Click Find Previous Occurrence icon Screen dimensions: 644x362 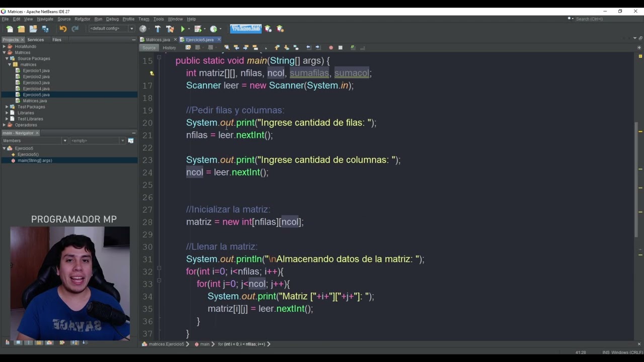[x=236, y=48]
